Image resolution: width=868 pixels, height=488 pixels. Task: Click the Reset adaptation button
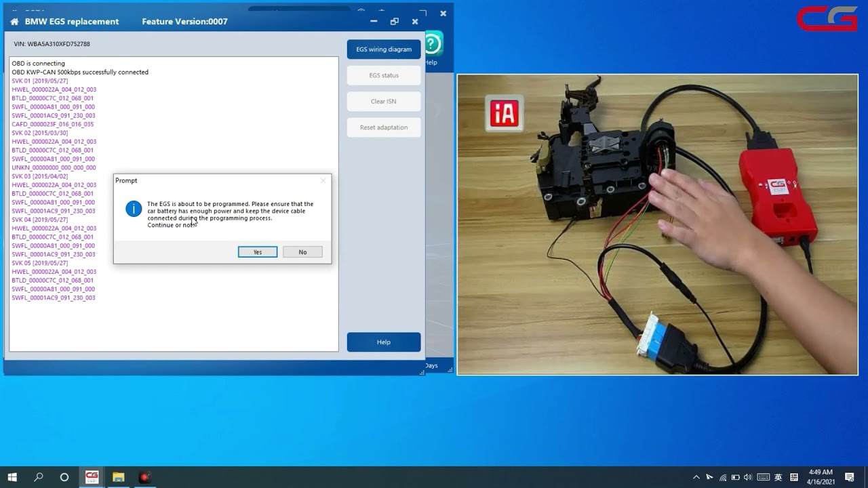click(384, 127)
